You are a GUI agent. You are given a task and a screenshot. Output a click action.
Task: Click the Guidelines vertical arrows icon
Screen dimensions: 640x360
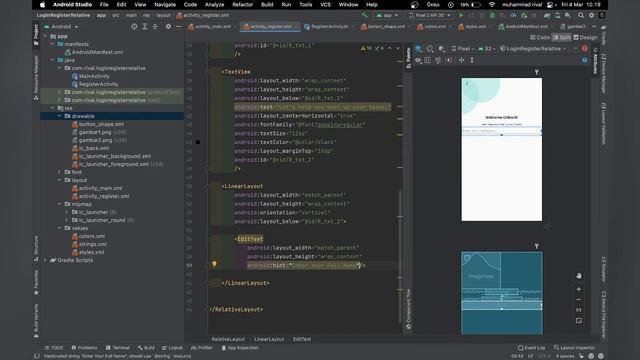[x=472, y=60]
